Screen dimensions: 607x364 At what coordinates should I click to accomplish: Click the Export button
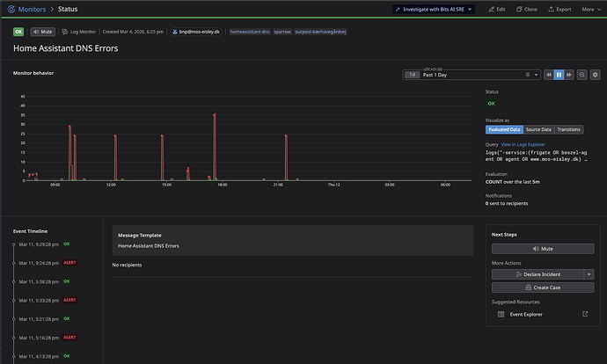click(x=559, y=10)
